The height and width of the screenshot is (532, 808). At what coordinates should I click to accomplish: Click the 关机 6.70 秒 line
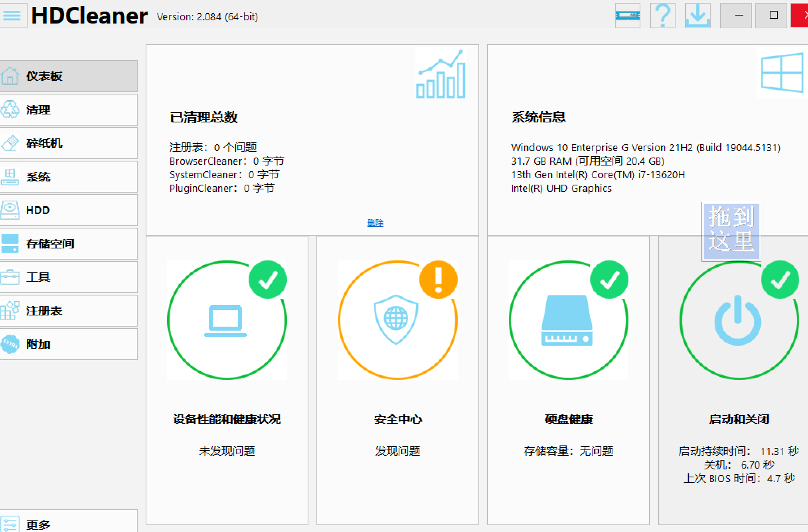coord(739,465)
